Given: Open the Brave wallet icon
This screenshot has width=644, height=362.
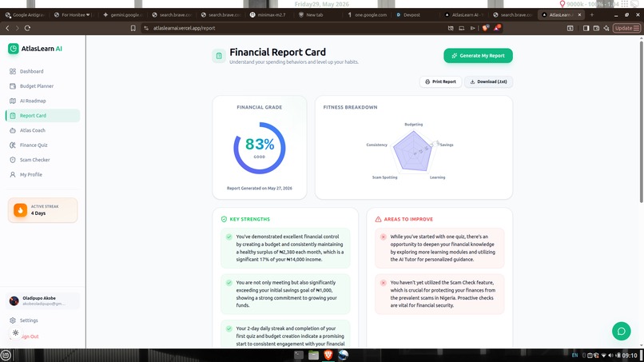Looking at the screenshot, I should (596, 28).
